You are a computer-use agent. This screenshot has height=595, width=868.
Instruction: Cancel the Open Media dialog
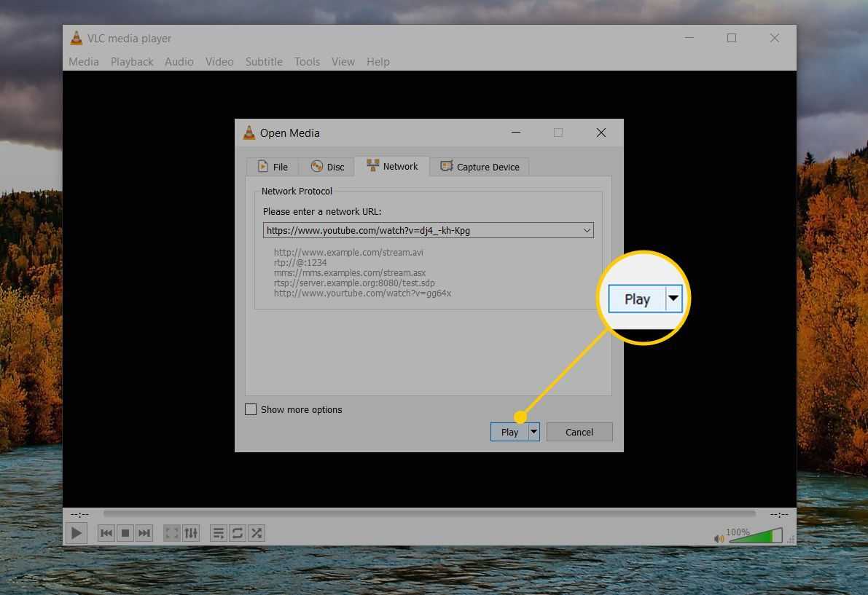(x=579, y=433)
